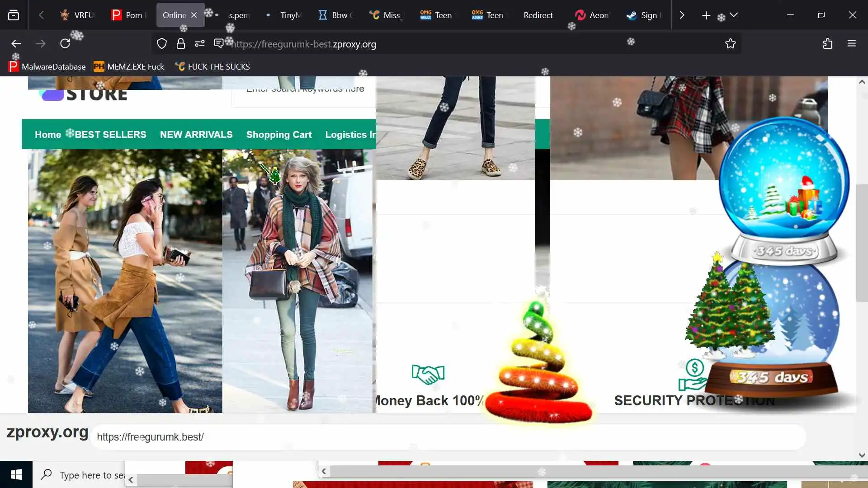Open new tab with plus button

pyautogui.click(x=706, y=15)
